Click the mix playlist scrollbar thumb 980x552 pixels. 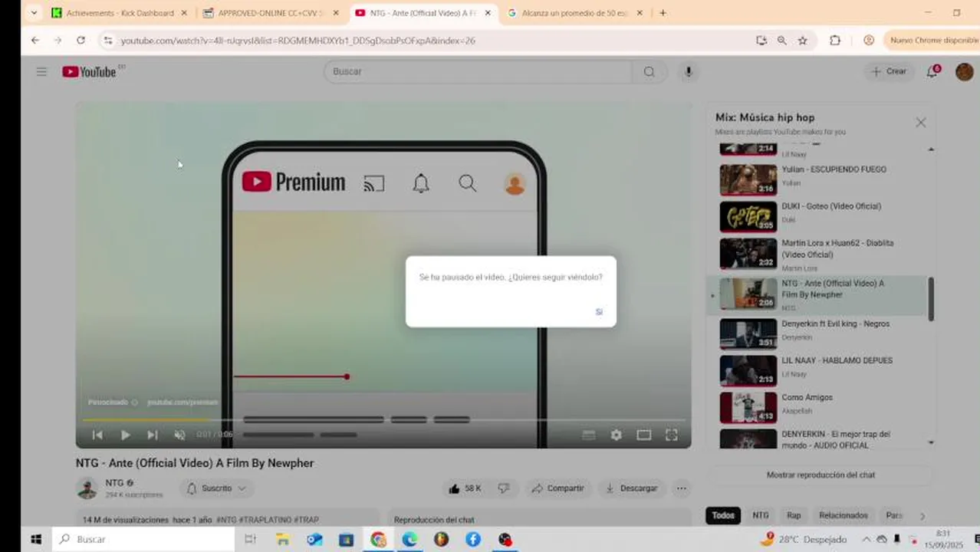[x=931, y=298]
